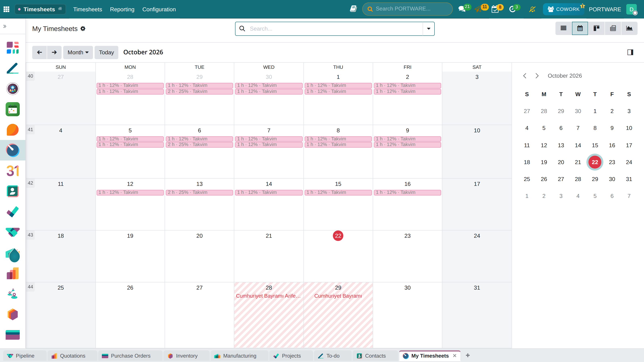644x362 pixels.
Task: Click the Today button
Action: click(x=106, y=52)
